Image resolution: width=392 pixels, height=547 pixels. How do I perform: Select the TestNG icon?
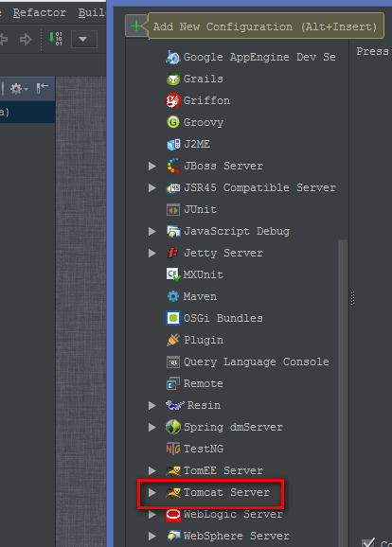tap(173, 449)
